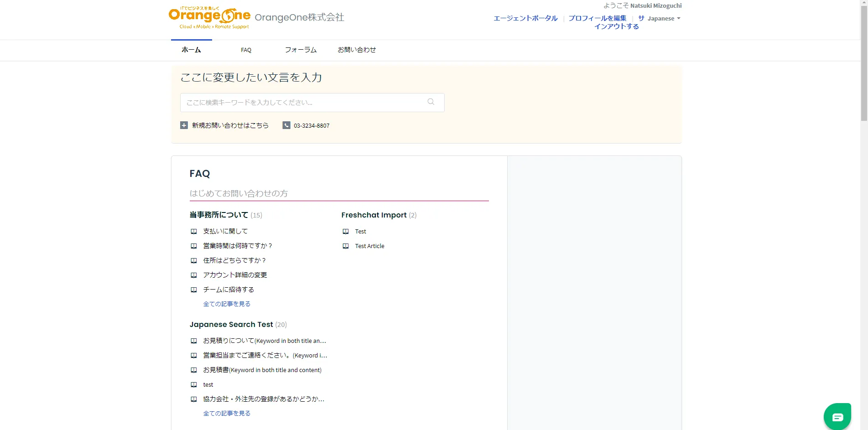The height and width of the screenshot is (430, 868).
Task: Go to the お問い合わせ tab
Action: click(357, 50)
